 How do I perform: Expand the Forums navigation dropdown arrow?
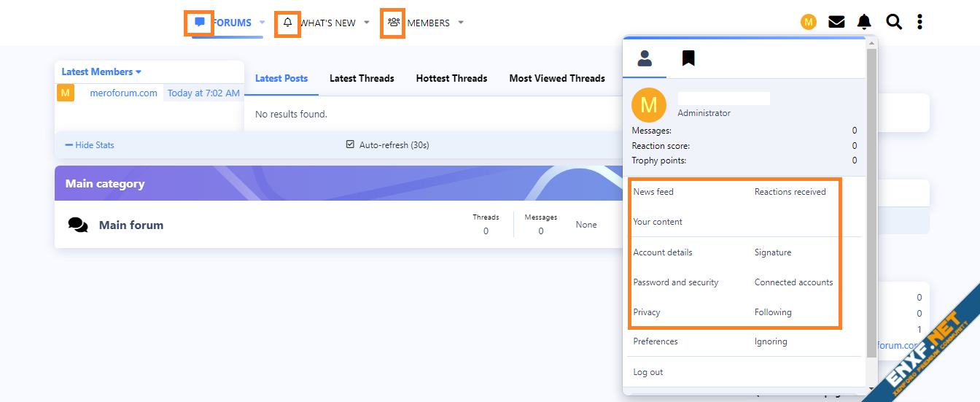click(262, 23)
